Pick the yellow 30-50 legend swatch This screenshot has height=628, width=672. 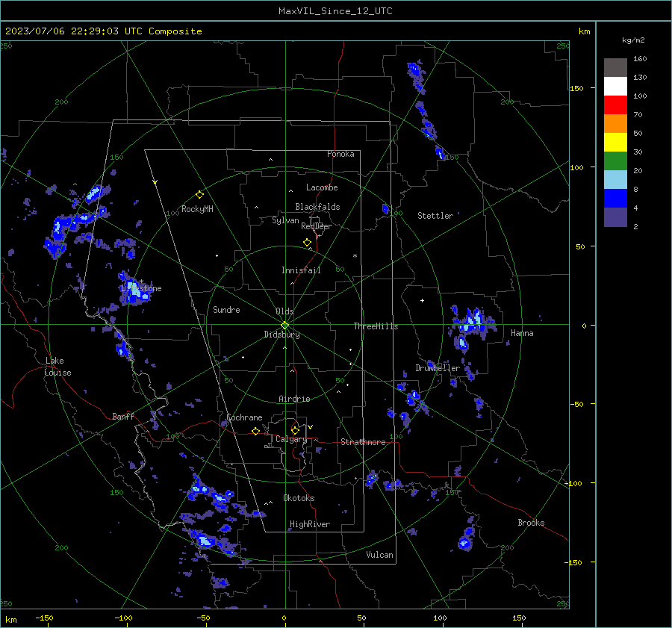point(615,143)
